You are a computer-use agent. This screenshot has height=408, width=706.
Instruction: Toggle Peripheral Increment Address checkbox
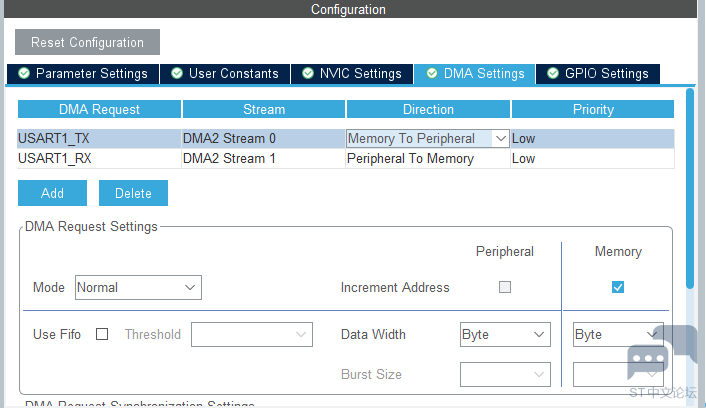point(505,287)
